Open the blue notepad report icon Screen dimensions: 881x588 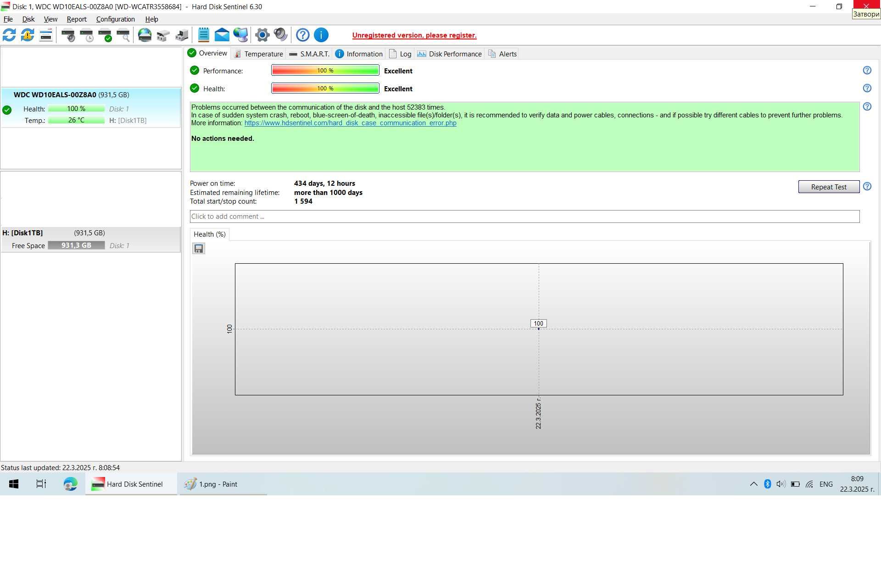(x=204, y=35)
